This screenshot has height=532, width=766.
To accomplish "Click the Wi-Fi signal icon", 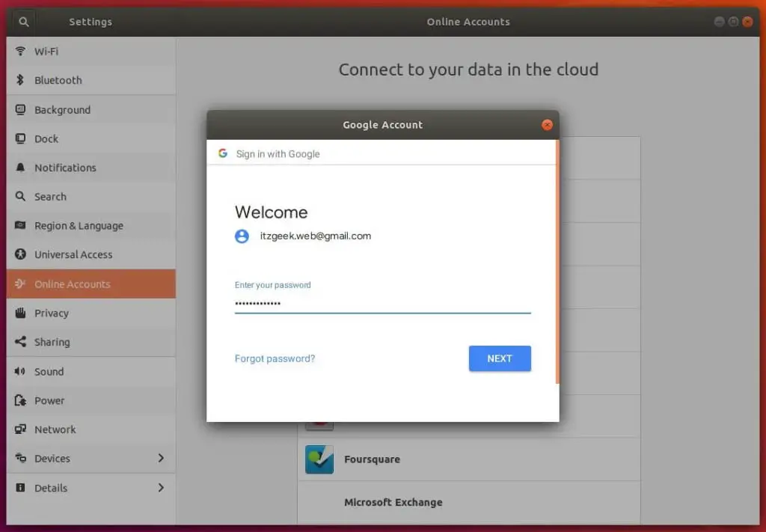I will coord(20,51).
